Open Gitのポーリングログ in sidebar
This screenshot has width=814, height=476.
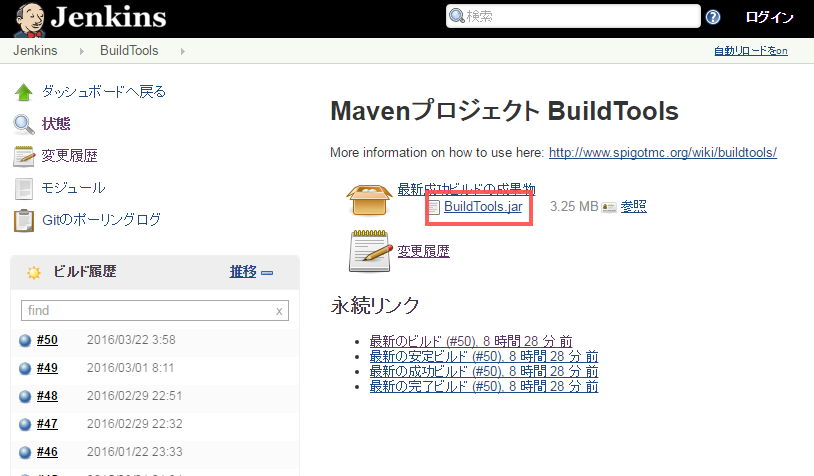click(101, 220)
